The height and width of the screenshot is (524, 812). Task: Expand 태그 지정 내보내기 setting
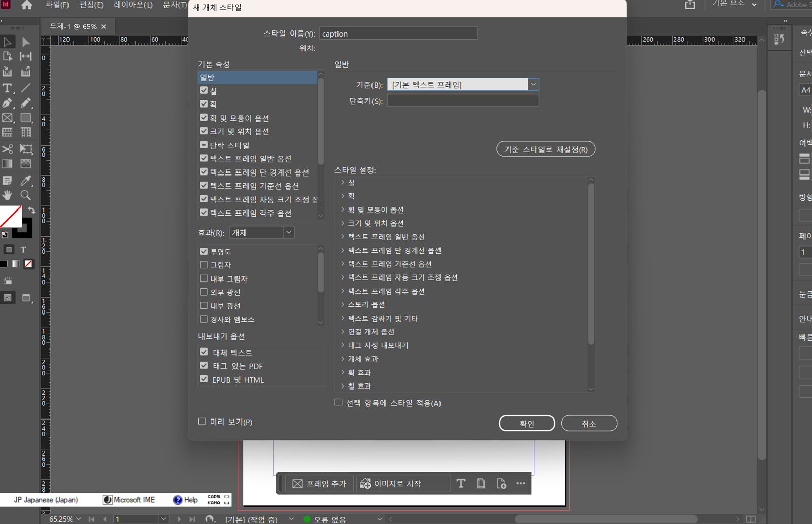(x=343, y=345)
